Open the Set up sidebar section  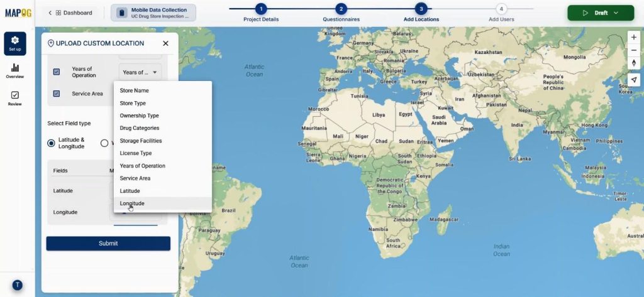point(15,43)
